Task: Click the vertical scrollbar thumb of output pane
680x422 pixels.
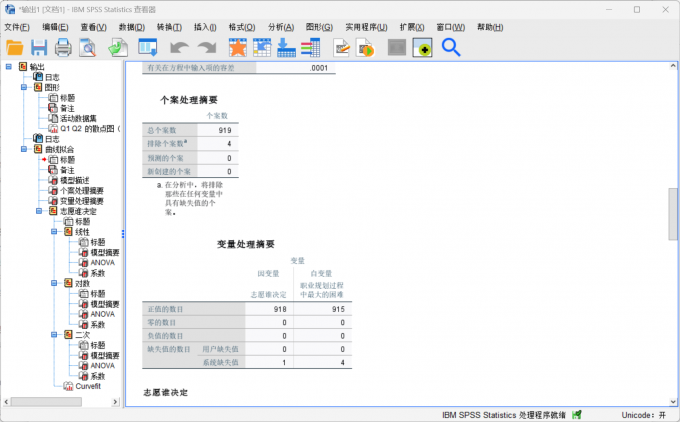Action: [673, 214]
